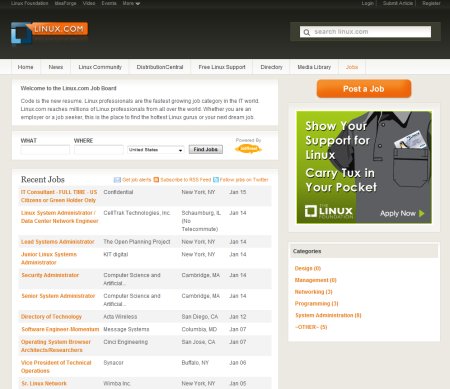Focus the WHAT search field
This screenshot has height=389, width=450.
[45, 150]
